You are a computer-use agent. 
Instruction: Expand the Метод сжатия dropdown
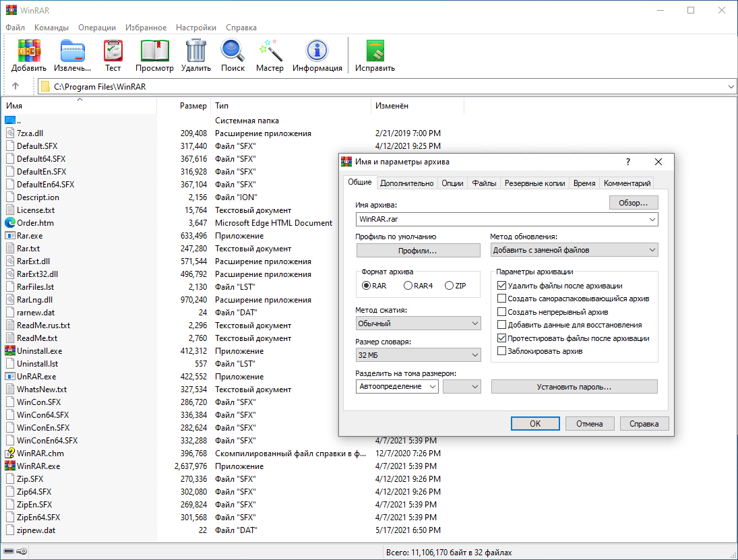pyautogui.click(x=417, y=323)
